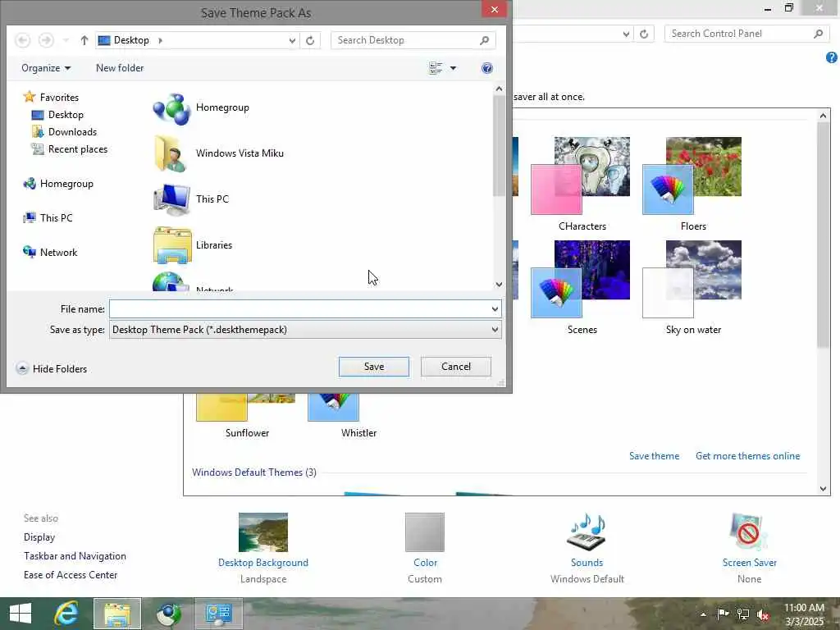Select Recent places in the navigation pane

tap(70, 149)
